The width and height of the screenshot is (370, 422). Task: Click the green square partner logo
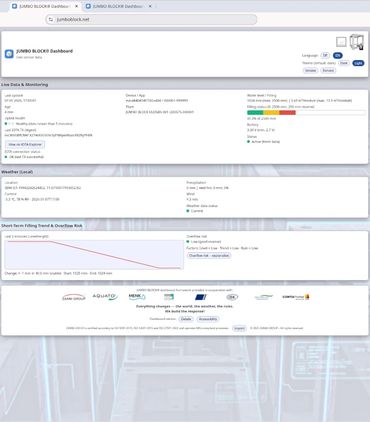(169, 297)
